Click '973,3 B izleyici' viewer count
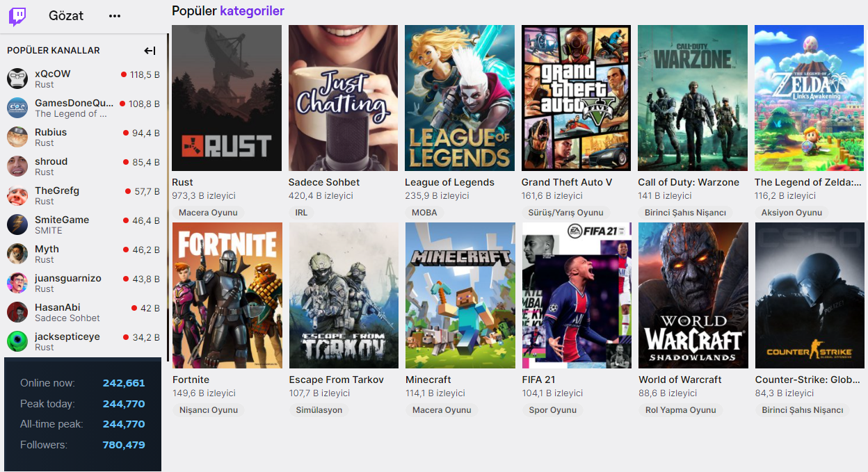The image size is (868, 472). click(x=204, y=196)
